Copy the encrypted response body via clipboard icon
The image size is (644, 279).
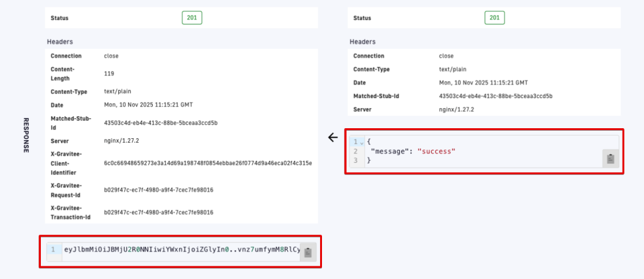[308, 253]
